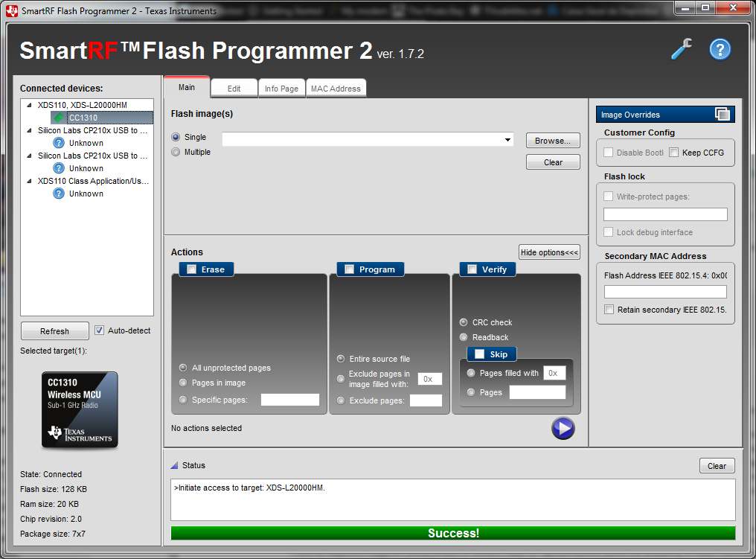This screenshot has height=559, width=756.
Task: Click the Program filled-with 0x value field
Action: click(x=429, y=379)
